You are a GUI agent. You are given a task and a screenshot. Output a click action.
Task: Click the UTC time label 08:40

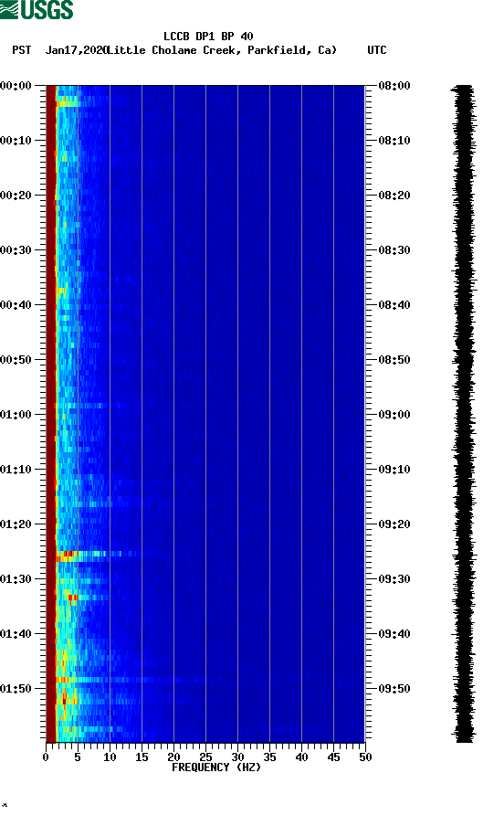(394, 305)
